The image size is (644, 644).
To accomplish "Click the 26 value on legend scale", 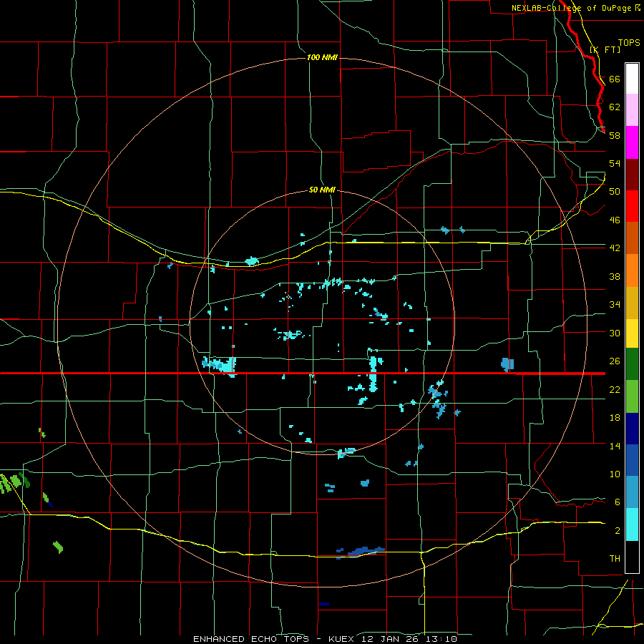I will (x=615, y=361).
